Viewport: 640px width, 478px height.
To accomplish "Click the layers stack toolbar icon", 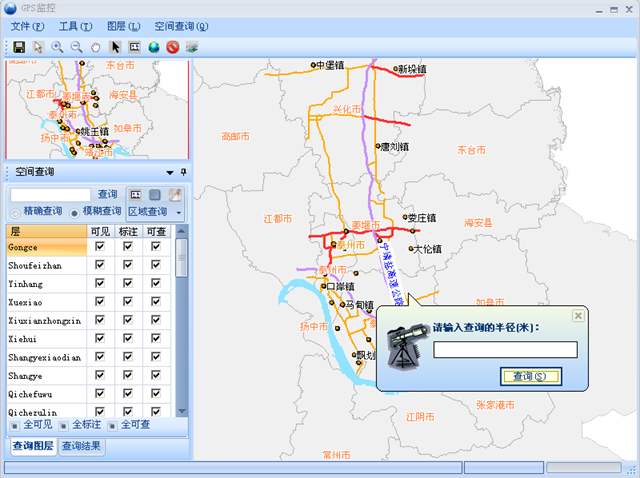I will (x=191, y=46).
